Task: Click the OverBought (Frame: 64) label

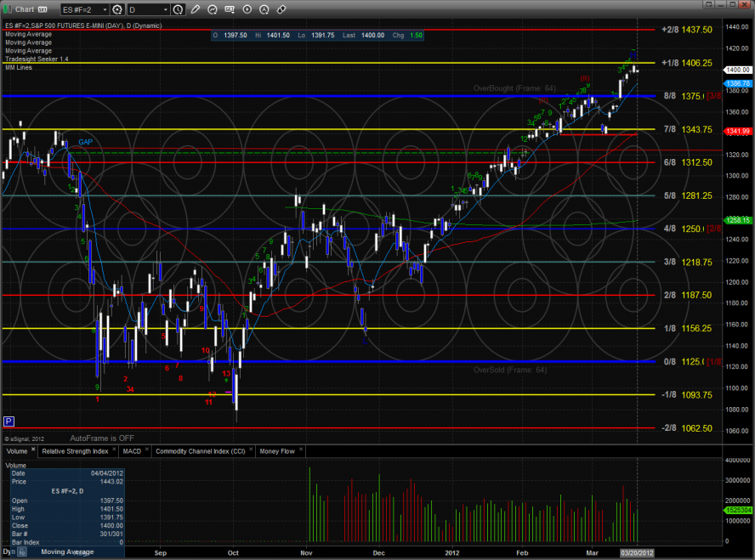Action: click(x=514, y=88)
